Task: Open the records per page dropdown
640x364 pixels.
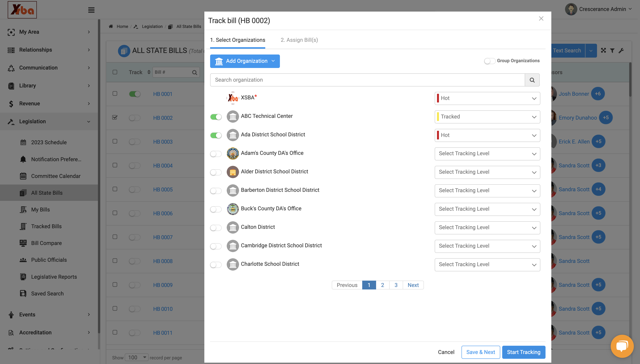Action: tap(137, 357)
